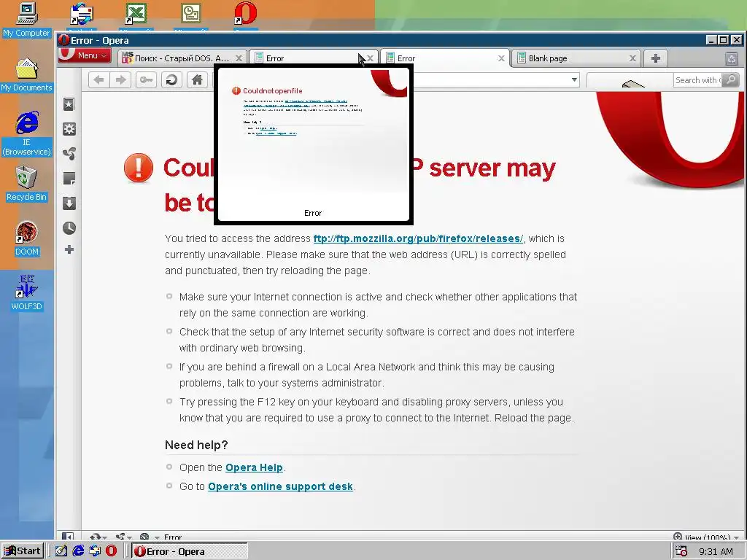Viewport: 747px width, 560px height.
Task: Select the My Documents desktop icon
Action: click(27, 75)
